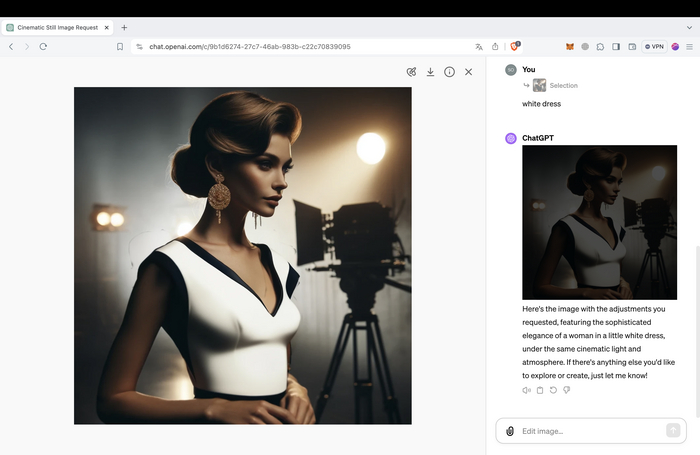Open the browser hamburger menu
This screenshot has width=700, height=455.
tap(689, 46)
